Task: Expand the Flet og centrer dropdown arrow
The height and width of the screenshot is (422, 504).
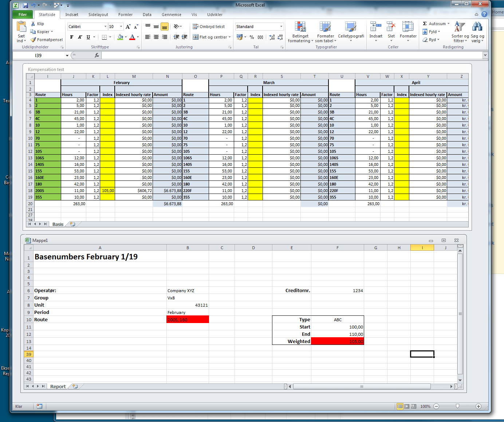Action: (x=230, y=37)
